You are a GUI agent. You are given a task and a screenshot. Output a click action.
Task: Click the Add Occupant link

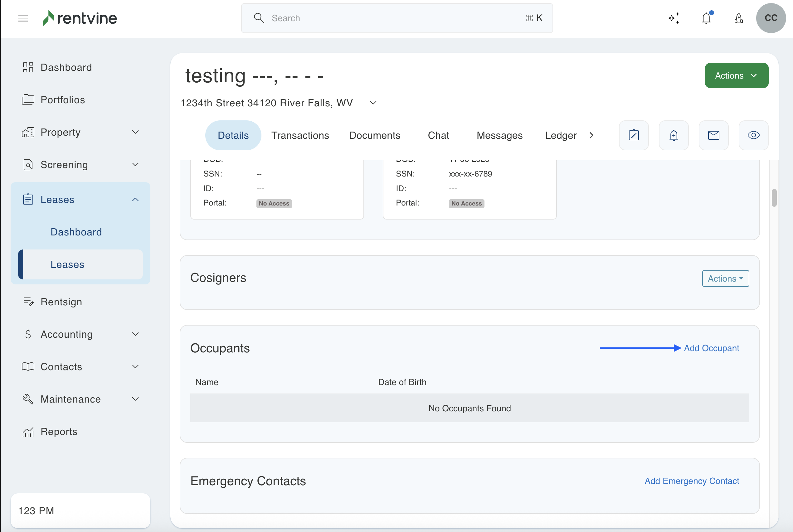[711, 348]
